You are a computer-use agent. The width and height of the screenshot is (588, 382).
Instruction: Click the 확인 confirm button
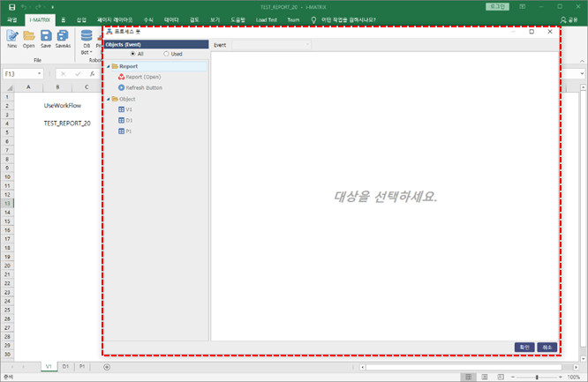point(525,347)
